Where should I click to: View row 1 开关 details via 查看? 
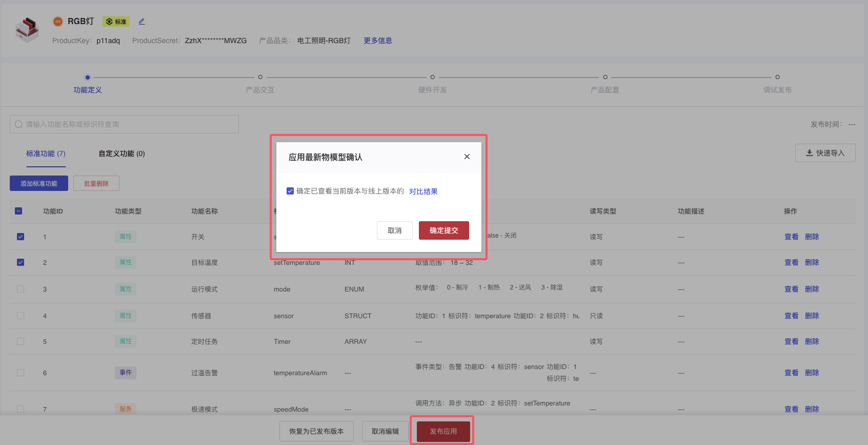pos(791,237)
